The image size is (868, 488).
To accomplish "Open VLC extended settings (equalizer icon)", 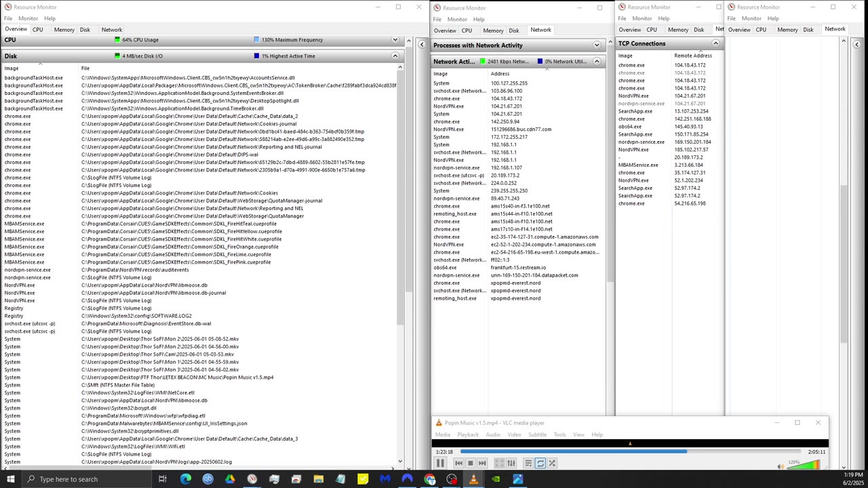I will [x=511, y=464].
